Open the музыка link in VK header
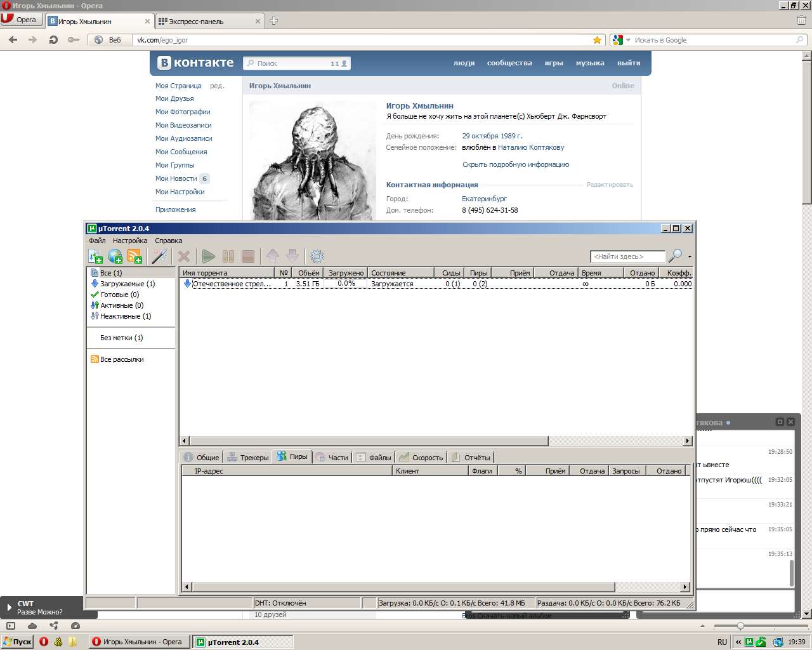812x650 pixels. [590, 63]
